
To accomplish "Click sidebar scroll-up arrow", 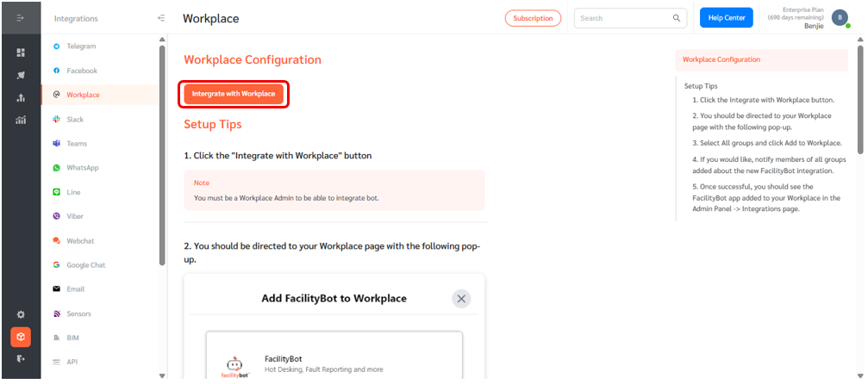I will click(162, 40).
